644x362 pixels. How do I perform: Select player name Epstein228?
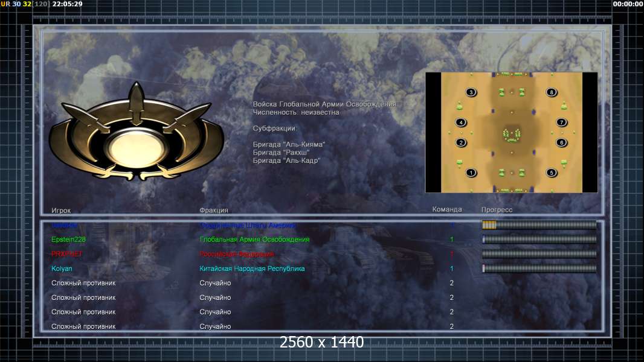pyautogui.click(x=69, y=240)
